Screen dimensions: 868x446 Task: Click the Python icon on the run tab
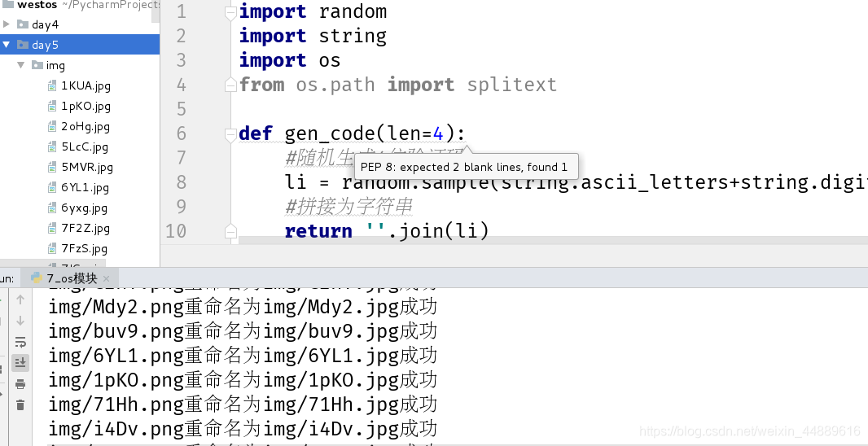[37, 278]
